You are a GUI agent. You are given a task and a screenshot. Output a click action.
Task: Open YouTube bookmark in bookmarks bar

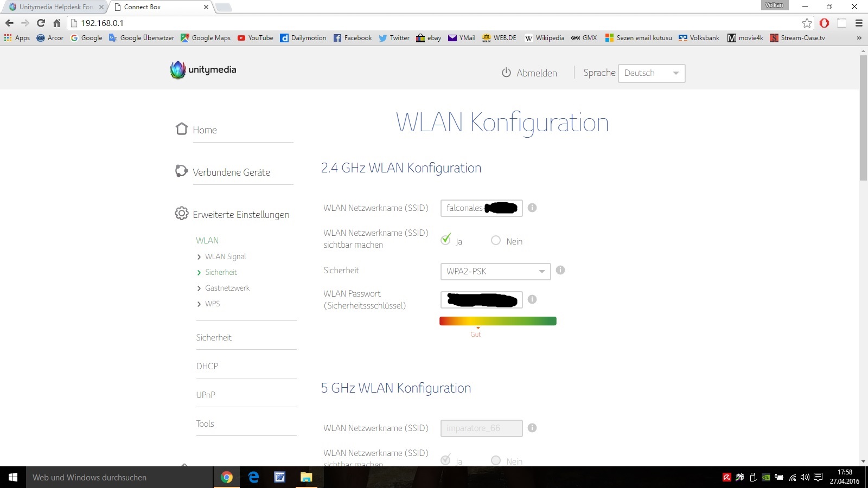(256, 38)
